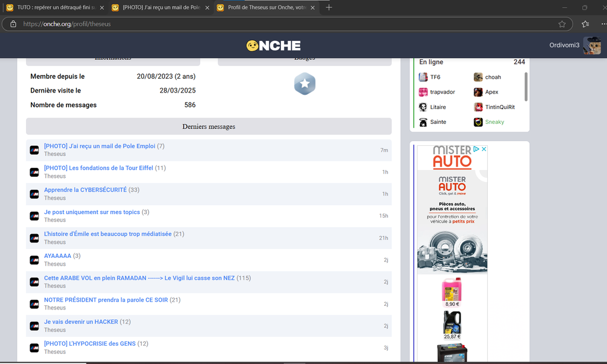Viewport: 607px width, 364px height.
Task: Click the ONCHE logo in header
Action: [x=273, y=46]
